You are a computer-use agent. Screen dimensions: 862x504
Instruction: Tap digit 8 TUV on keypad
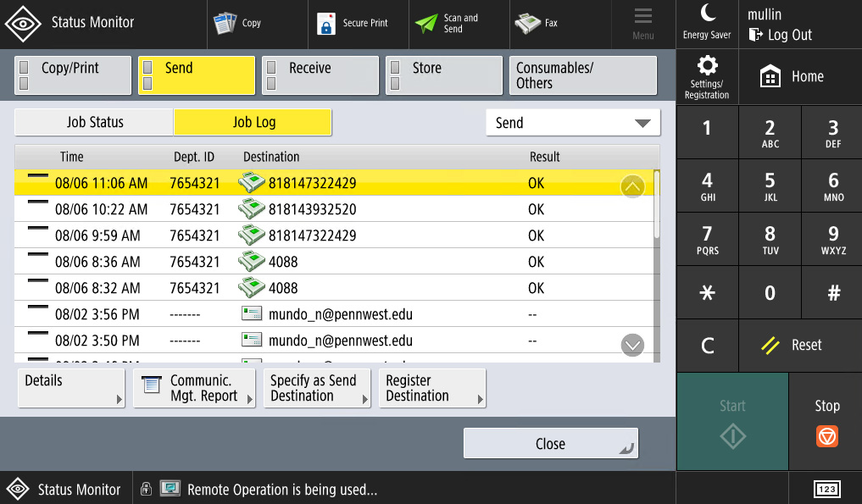pos(770,239)
